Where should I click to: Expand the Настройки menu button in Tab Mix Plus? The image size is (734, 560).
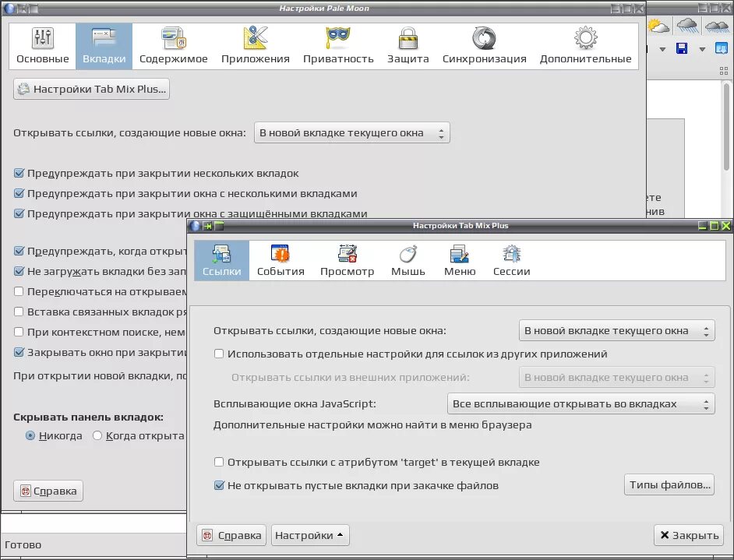pos(310,535)
